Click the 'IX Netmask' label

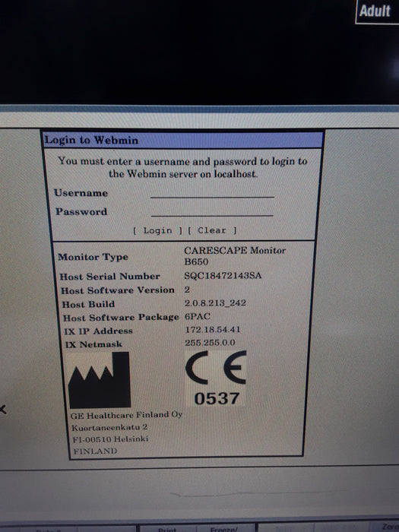point(93,344)
